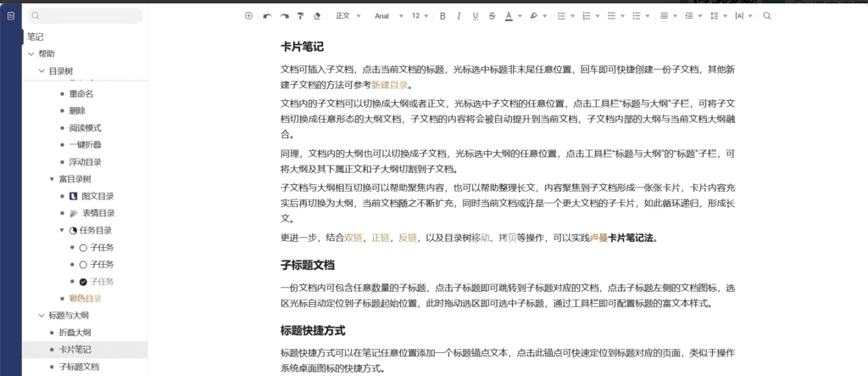Toggle underline formatting

click(x=476, y=16)
